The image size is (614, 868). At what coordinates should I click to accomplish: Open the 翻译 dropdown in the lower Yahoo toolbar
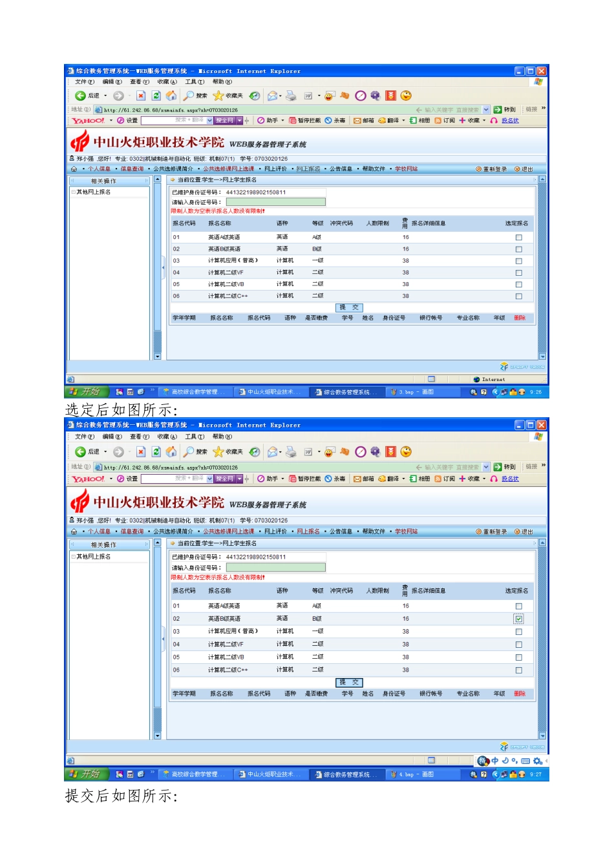[404, 479]
